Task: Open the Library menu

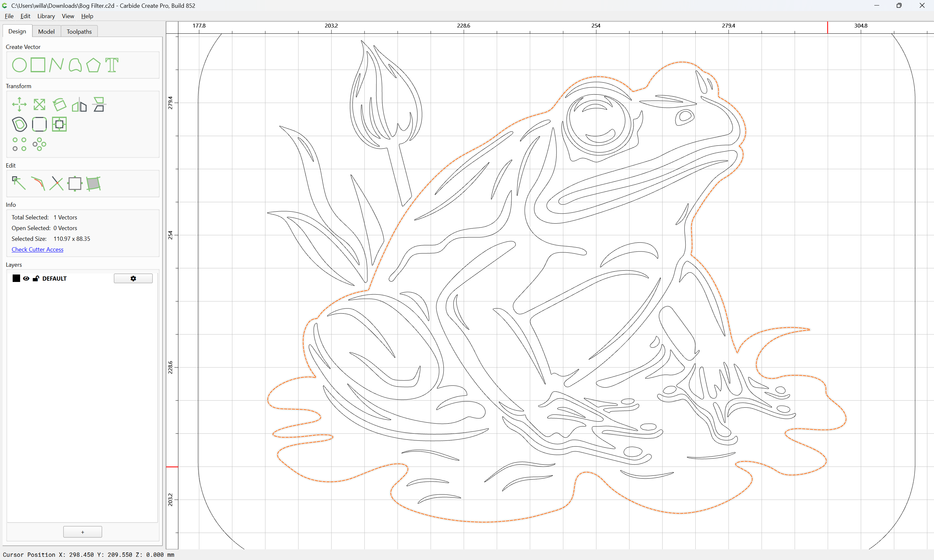Action: point(46,16)
